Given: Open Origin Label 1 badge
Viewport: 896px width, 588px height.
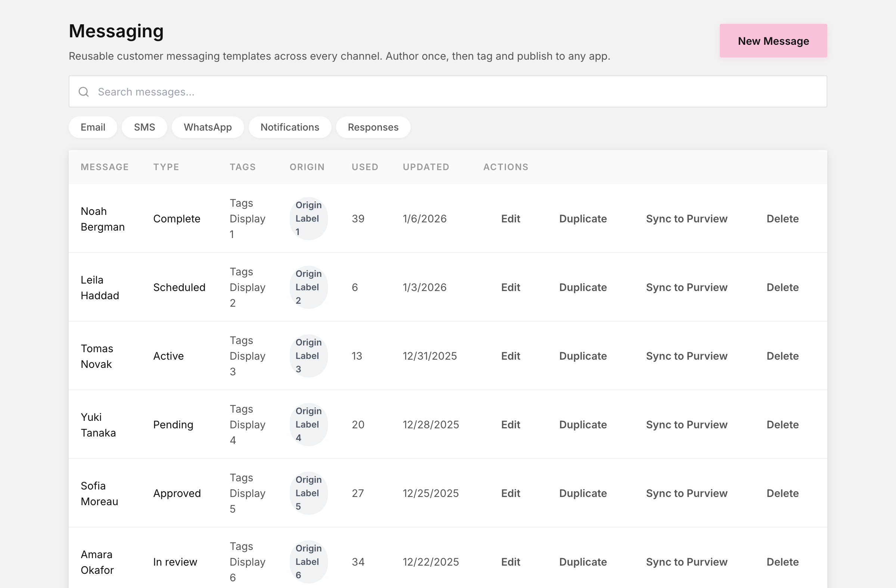Looking at the screenshot, I should 308,219.
